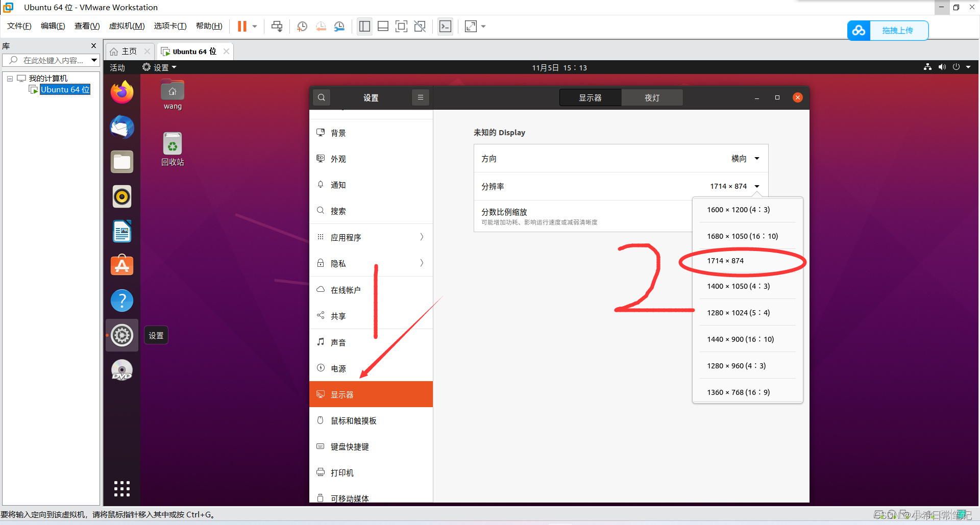Click the search icon in Settings

pyautogui.click(x=321, y=97)
